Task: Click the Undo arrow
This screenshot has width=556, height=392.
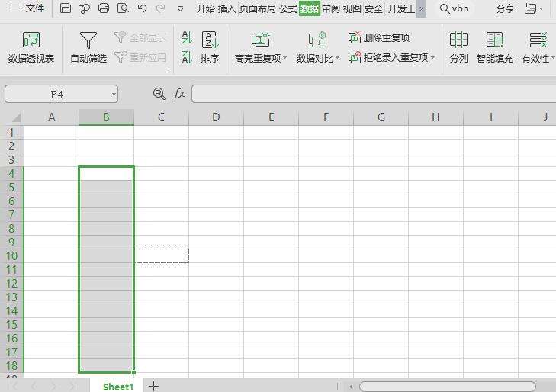Action: coord(142,8)
